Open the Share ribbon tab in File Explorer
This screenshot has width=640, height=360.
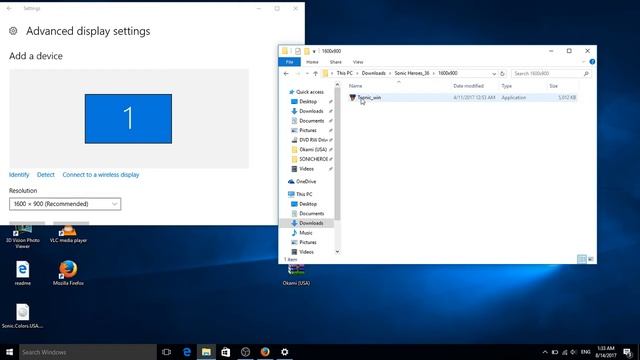click(336, 62)
